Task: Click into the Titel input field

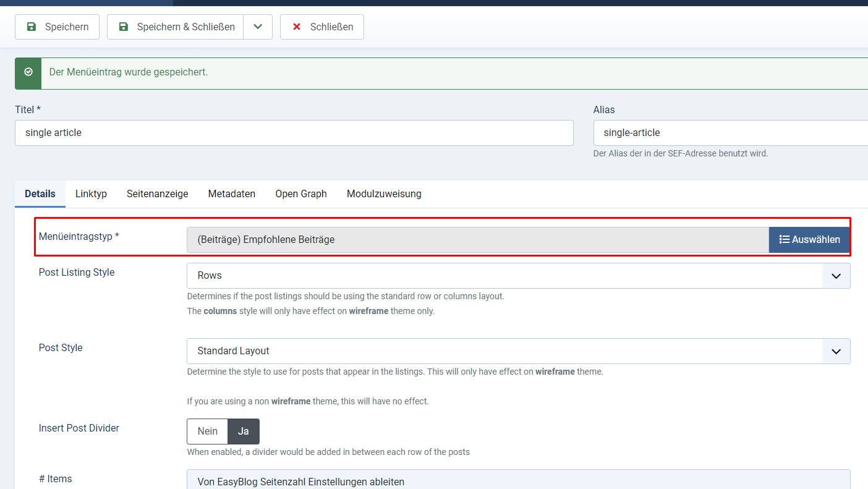Action: pyautogui.click(x=294, y=133)
